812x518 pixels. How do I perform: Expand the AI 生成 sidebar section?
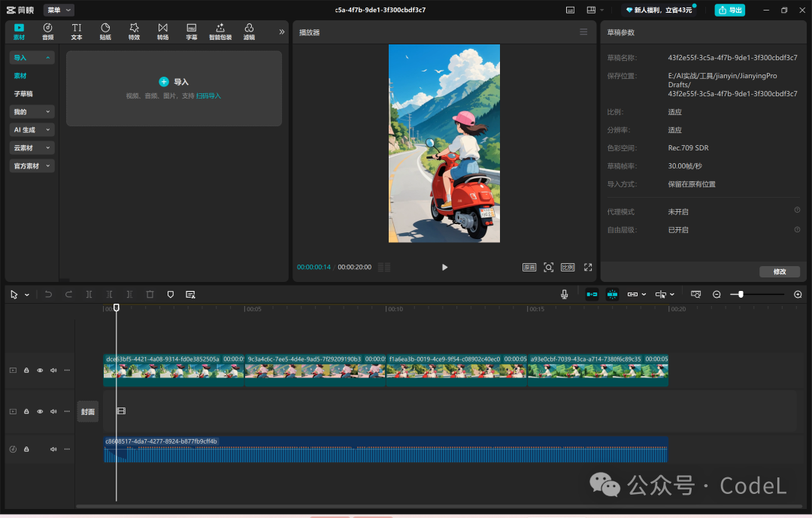(32, 130)
